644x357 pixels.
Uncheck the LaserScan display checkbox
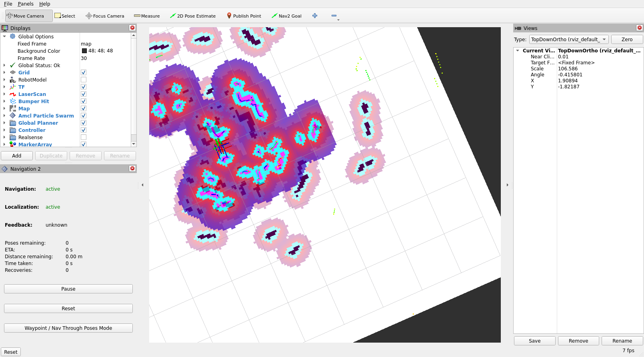[84, 94]
